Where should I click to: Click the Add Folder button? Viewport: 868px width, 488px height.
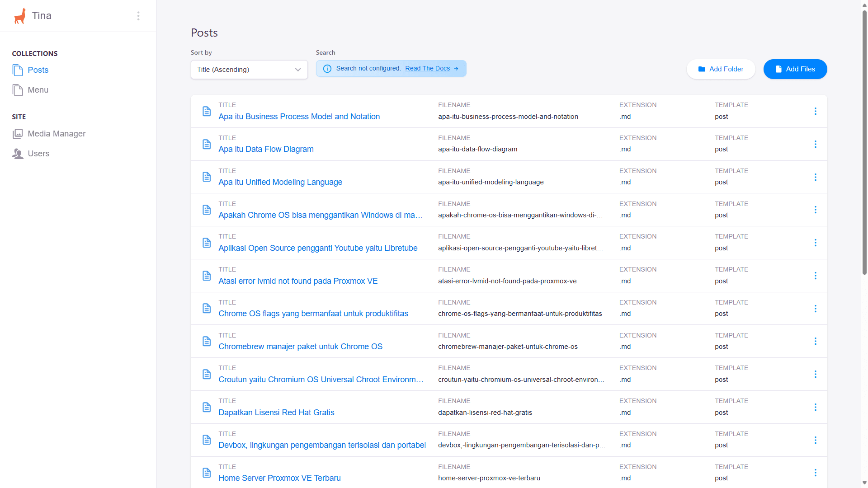pos(721,69)
